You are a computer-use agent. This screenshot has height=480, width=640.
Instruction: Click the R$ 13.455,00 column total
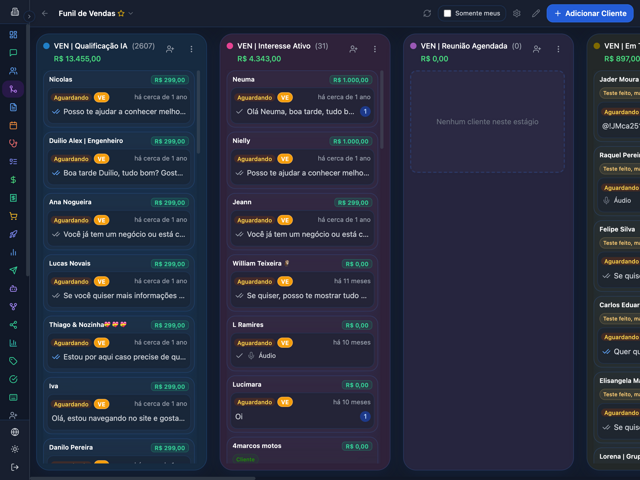[77, 59]
